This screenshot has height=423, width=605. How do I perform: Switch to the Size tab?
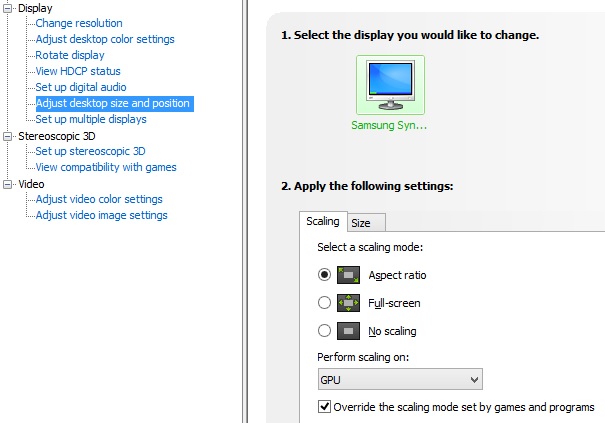point(361,223)
